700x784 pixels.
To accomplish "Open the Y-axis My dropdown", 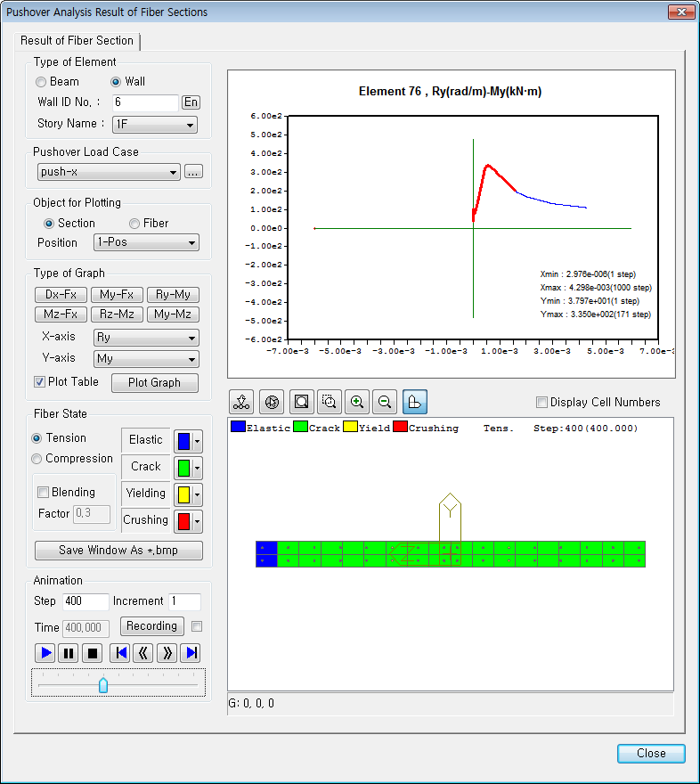I will coord(146,359).
